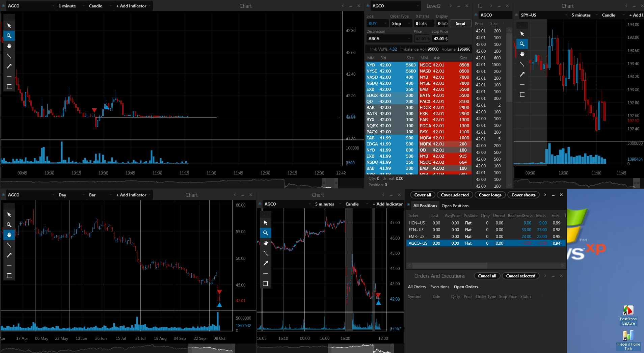Toggle the link circle of the AGCO 1 minute chart

click(4, 6)
